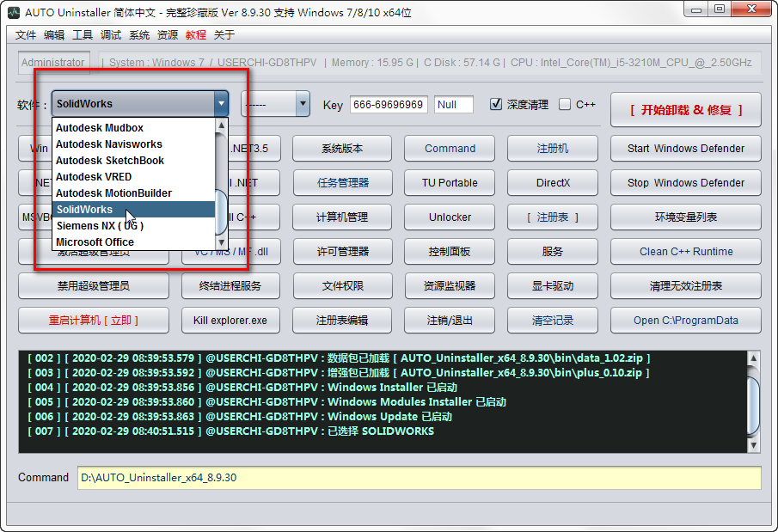The width and height of the screenshot is (778, 532).
Task: Launch the 任务管理器 task manager
Action: click(x=341, y=182)
